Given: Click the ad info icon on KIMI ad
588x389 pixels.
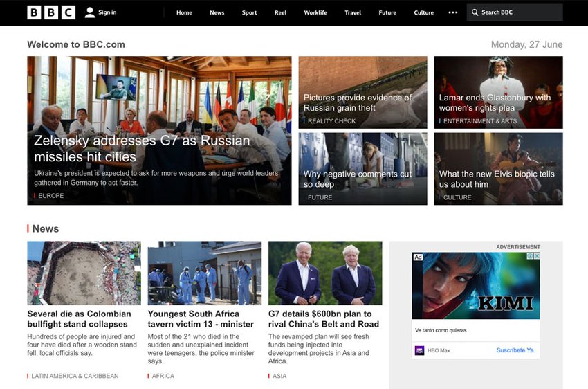Looking at the screenshot, I should (530, 256).
